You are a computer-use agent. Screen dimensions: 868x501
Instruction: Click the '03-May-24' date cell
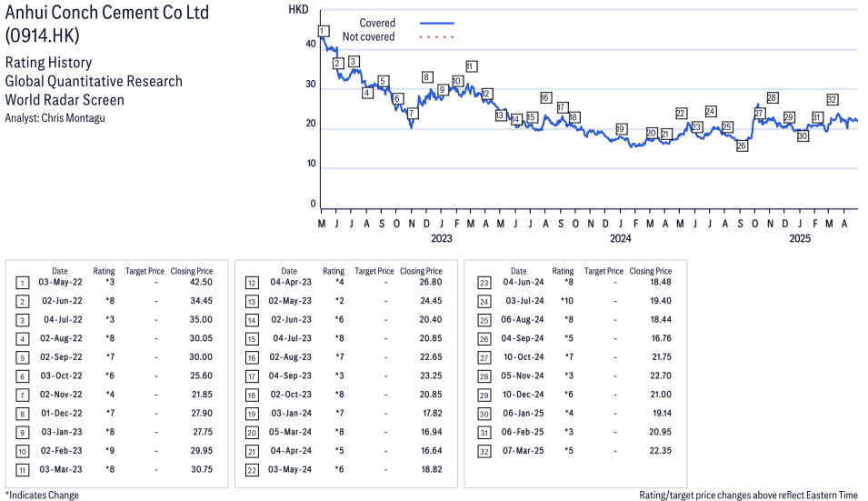pos(290,469)
